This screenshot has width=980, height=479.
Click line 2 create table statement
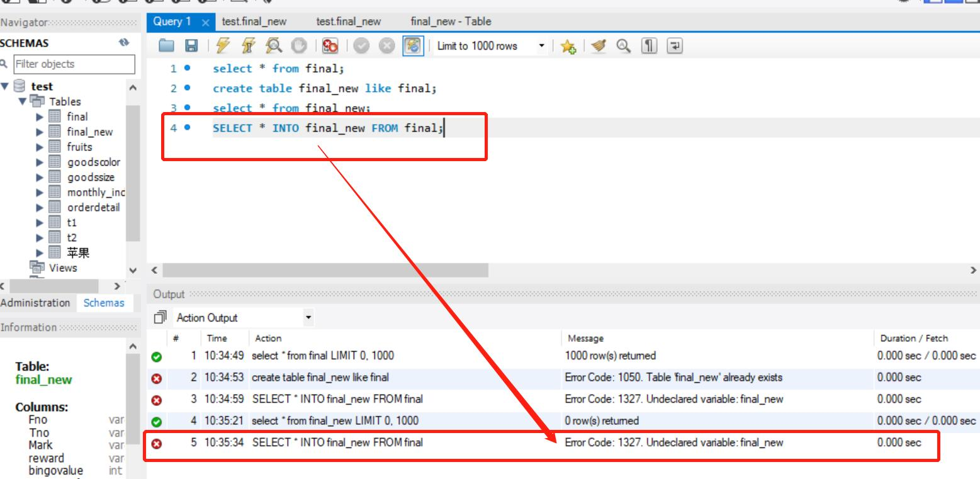coord(324,88)
